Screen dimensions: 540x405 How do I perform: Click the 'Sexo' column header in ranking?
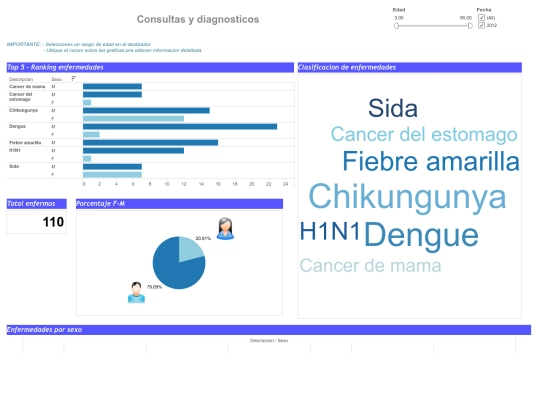pyautogui.click(x=56, y=79)
